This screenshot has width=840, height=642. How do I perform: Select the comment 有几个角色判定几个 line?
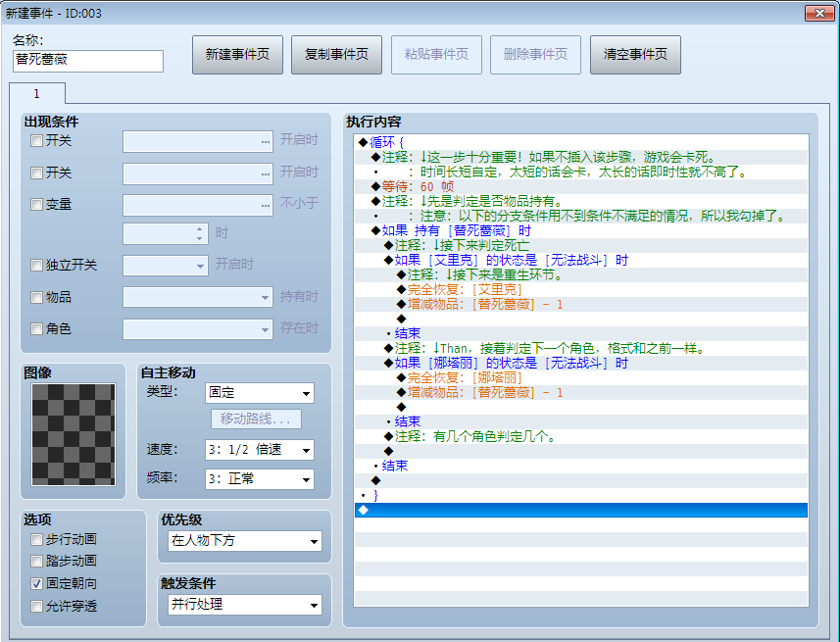pyautogui.click(x=581, y=437)
